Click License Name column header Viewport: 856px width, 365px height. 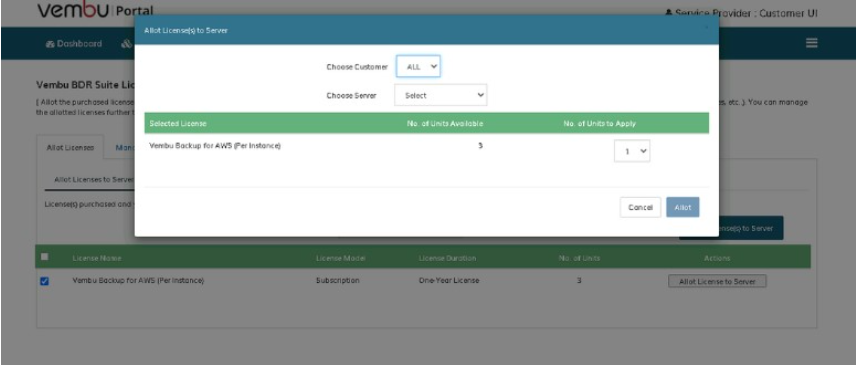pos(97,258)
